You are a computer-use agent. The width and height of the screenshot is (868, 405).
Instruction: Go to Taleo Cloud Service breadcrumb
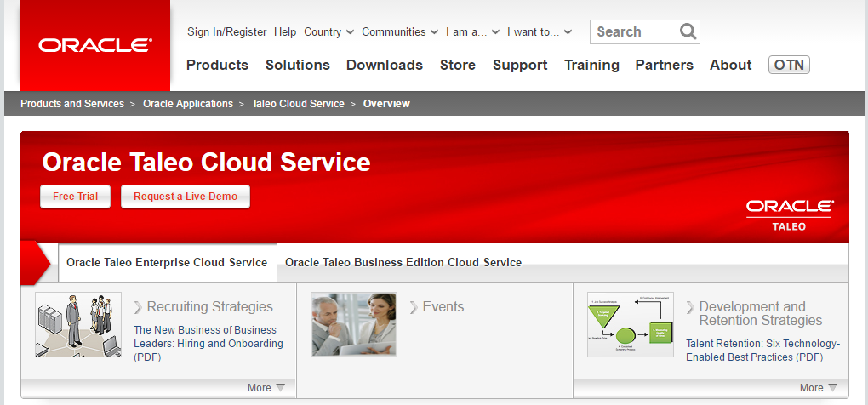tap(299, 104)
